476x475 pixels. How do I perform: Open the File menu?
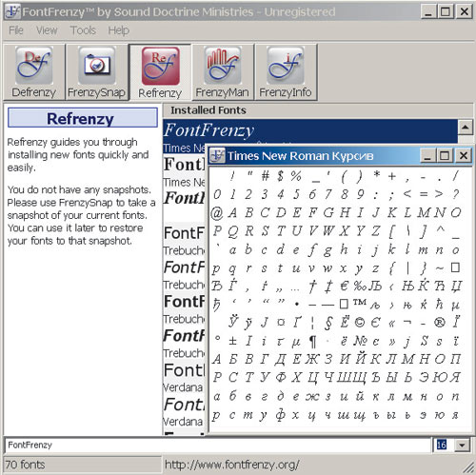point(16,30)
